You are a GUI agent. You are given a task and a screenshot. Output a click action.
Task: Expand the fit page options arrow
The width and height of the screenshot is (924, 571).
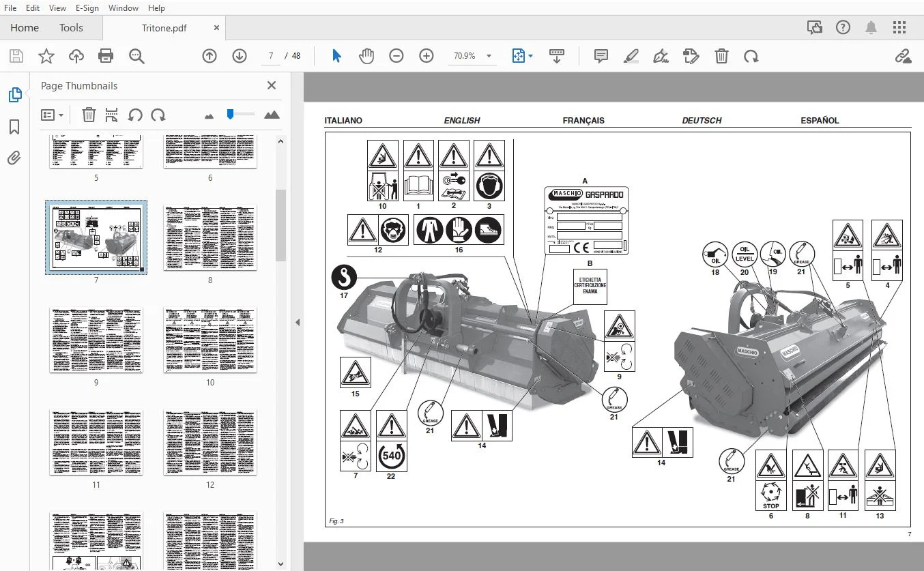531,56
